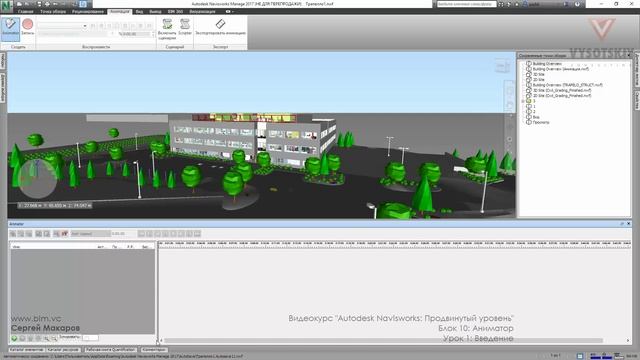Click the Animator timeline ruler

click(x=395, y=244)
